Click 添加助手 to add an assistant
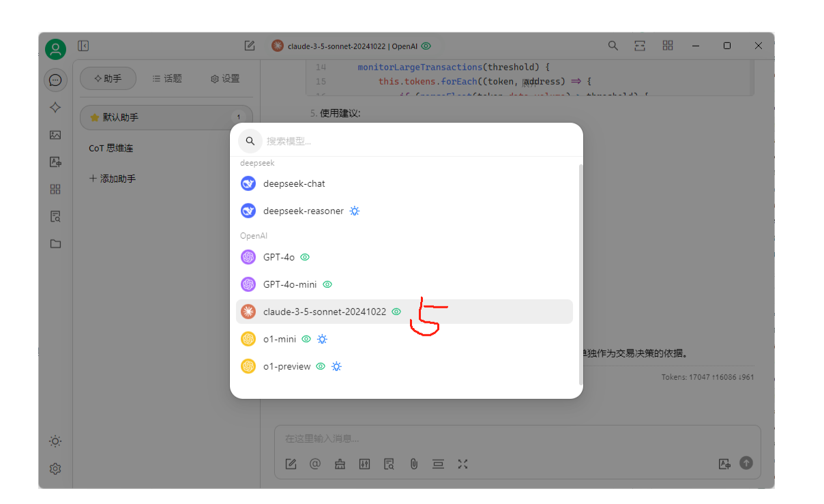 (113, 179)
